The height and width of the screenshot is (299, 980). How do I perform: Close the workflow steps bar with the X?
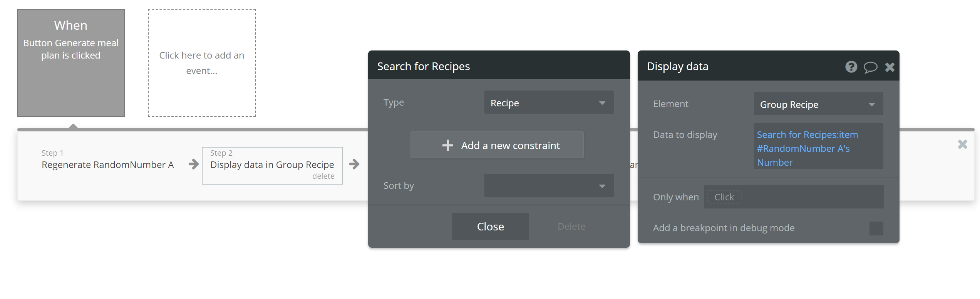963,144
